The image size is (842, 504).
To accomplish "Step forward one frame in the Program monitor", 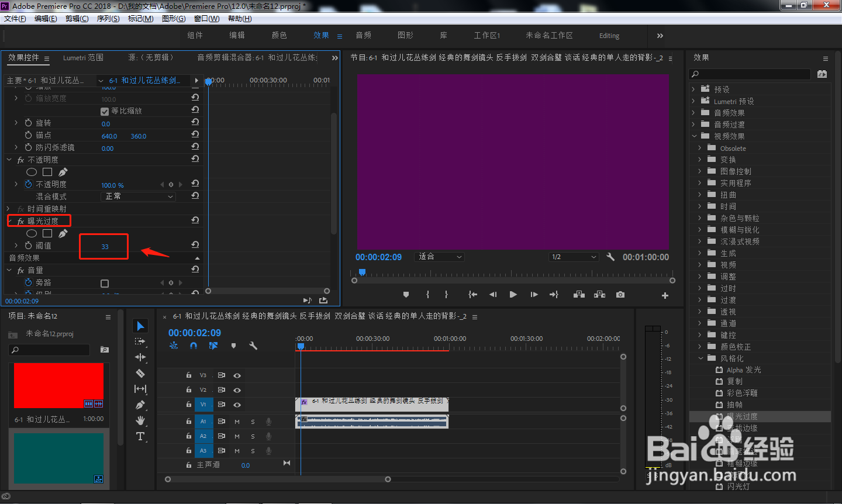I will (x=534, y=295).
